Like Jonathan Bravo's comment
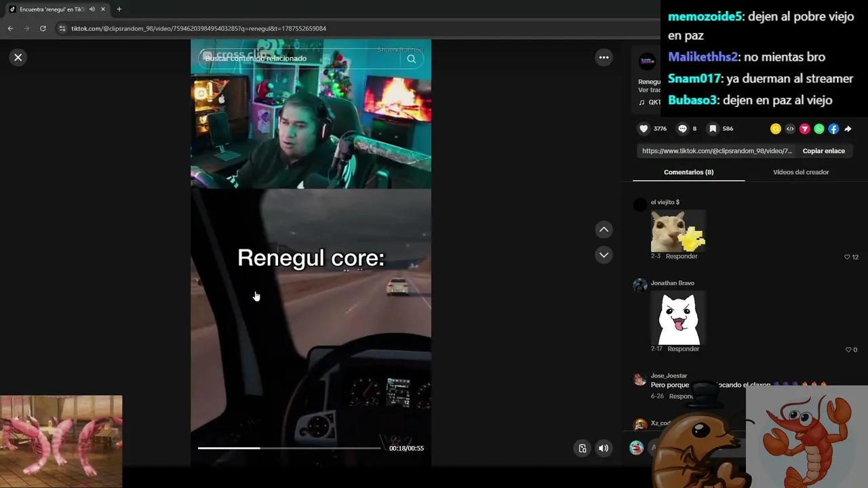The height and width of the screenshot is (488, 868). tap(848, 350)
